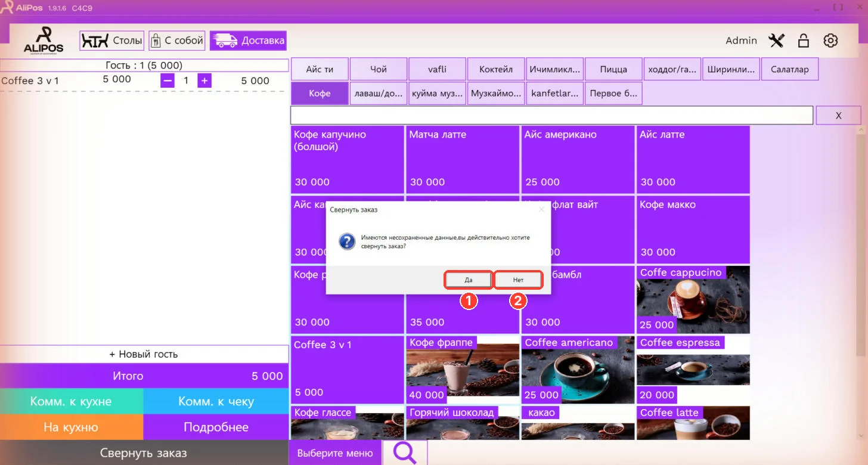This screenshot has width=868, height=465.
Task: Add Айс американо to order
Action: click(578, 160)
